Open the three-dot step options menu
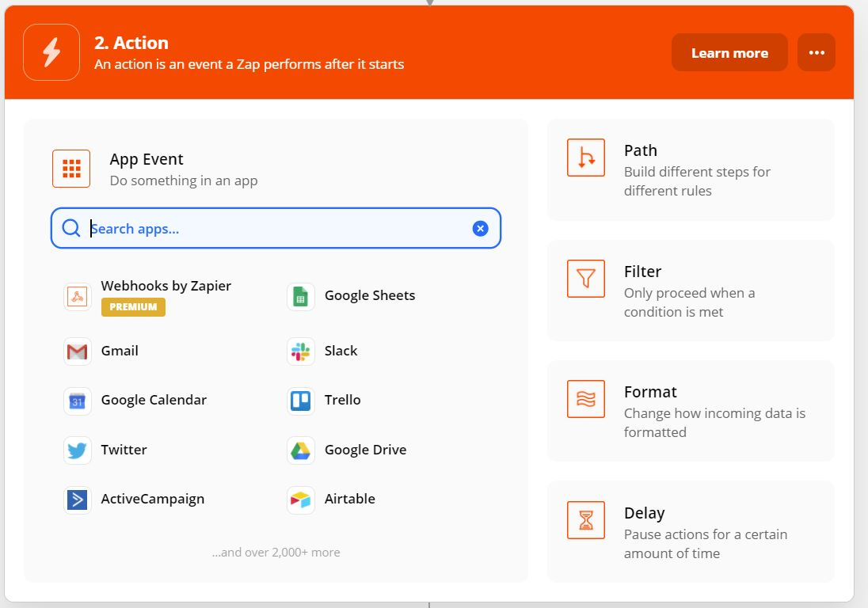The image size is (868, 608). [x=817, y=52]
